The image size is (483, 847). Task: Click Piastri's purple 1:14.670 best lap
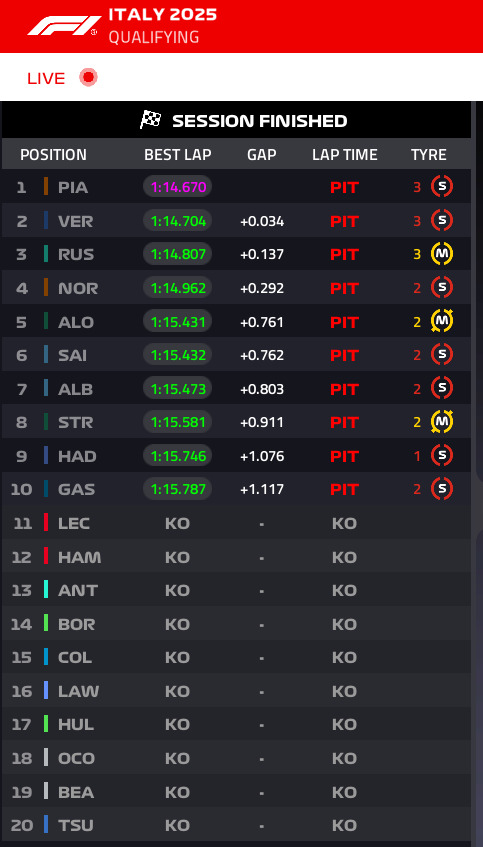click(178, 187)
